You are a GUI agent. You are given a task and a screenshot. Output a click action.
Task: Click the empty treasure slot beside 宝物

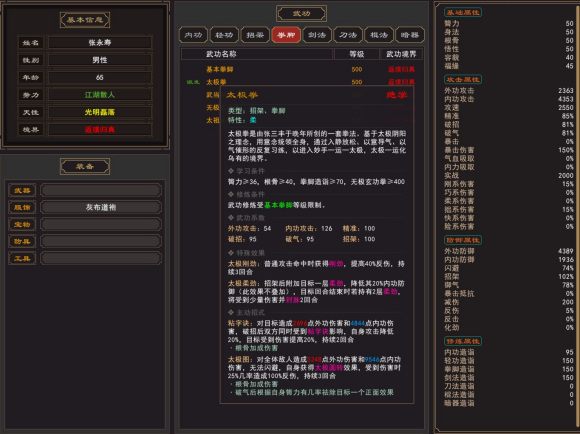[x=101, y=225]
